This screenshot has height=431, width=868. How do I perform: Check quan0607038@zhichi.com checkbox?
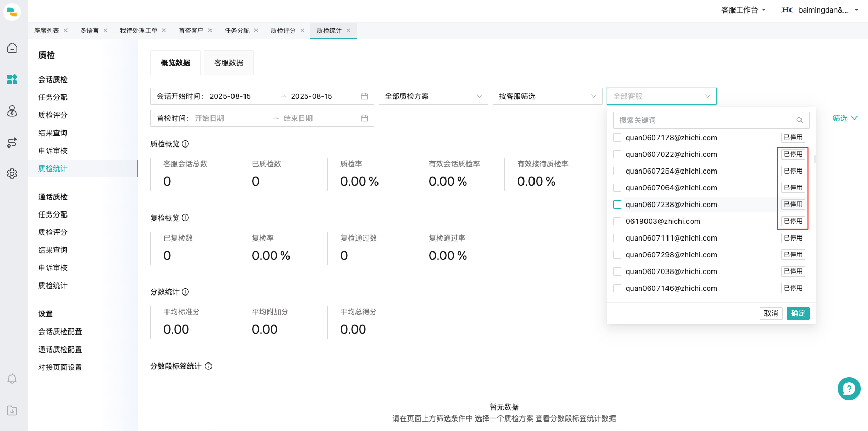[617, 271]
